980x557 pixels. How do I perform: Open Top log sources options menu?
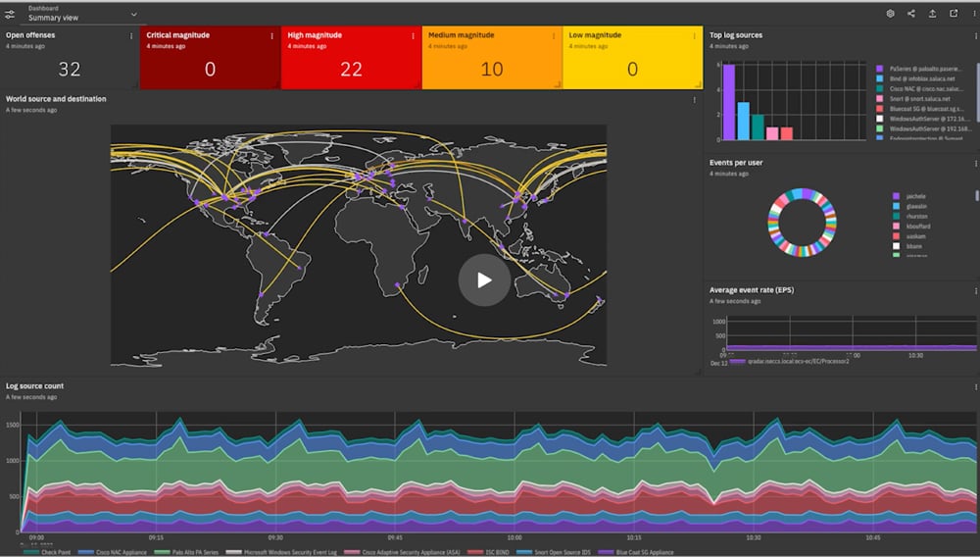tap(976, 36)
